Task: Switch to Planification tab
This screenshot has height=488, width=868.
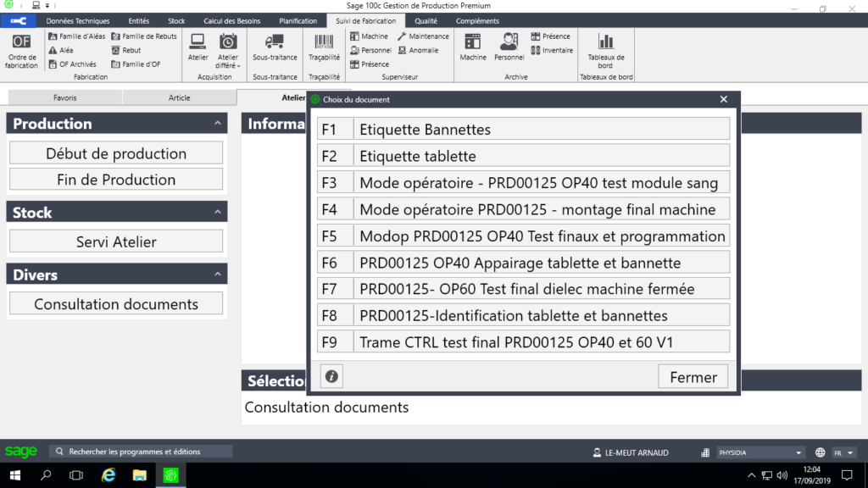Action: pyautogui.click(x=298, y=21)
